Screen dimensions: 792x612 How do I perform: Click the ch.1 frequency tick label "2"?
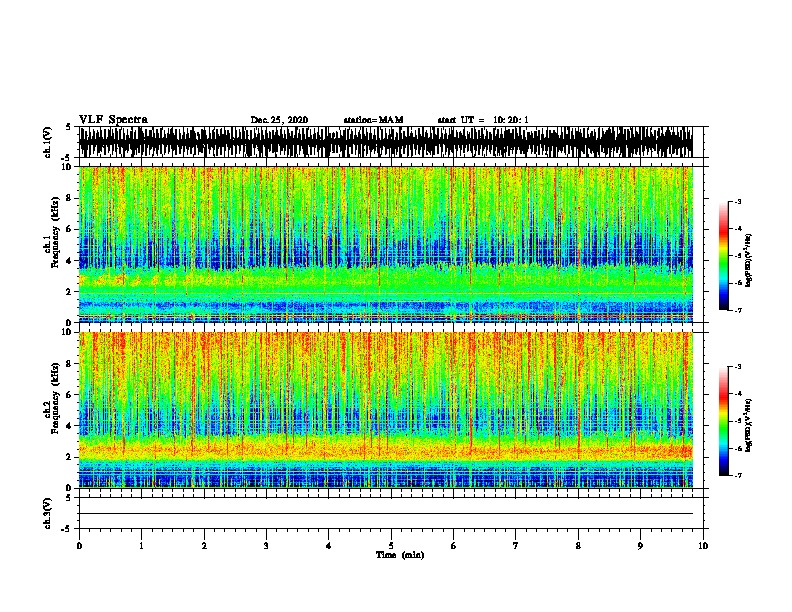pos(70,292)
